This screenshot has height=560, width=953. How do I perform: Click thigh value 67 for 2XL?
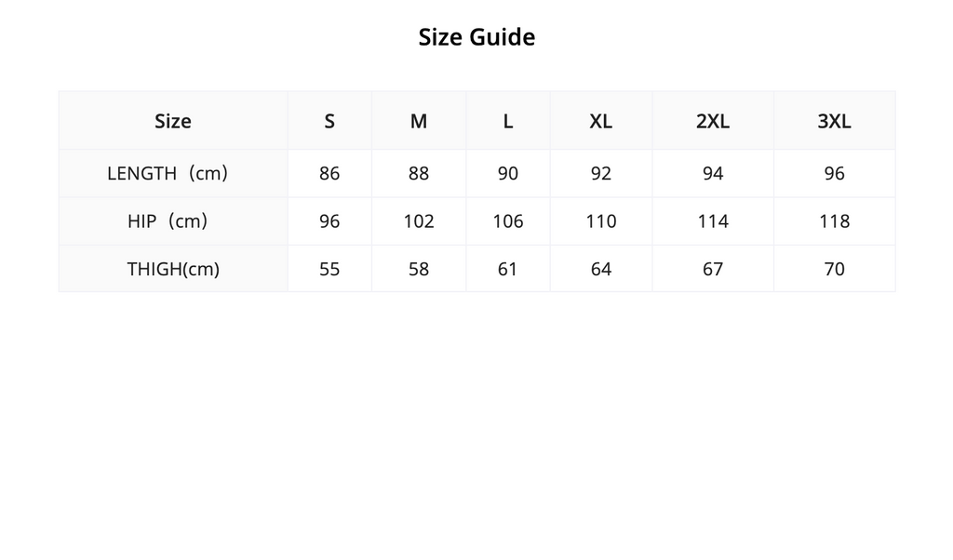[713, 269]
